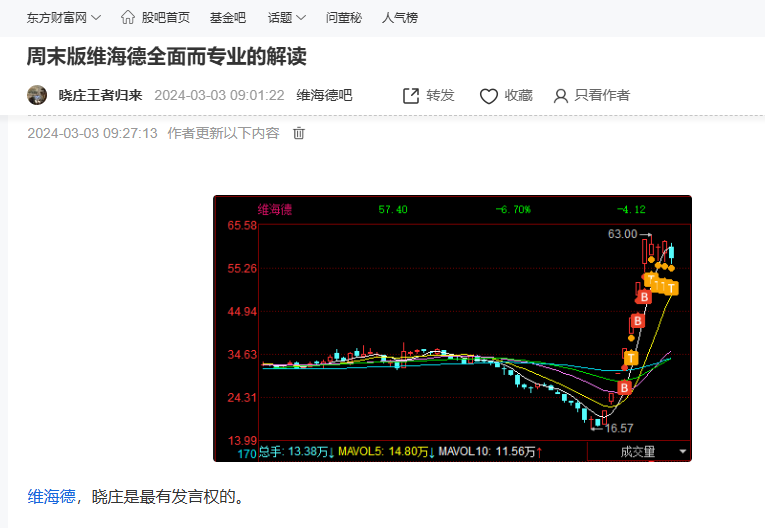Click the 16.57 low price label on chart
Viewport: 765px width, 528px height.
pyautogui.click(x=619, y=428)
